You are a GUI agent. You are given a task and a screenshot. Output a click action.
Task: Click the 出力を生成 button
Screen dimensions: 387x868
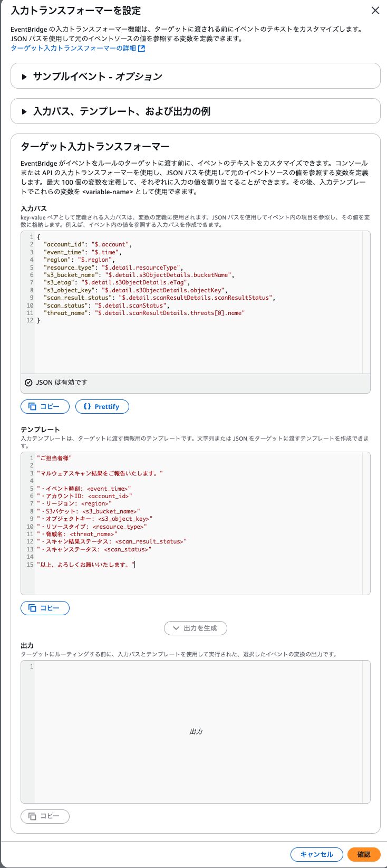[x=195, y=628]
